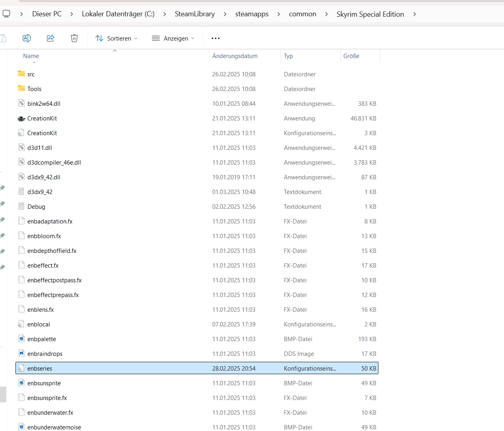Screen dimensions: 504x431
Task: Click the date 01.03.2025 10:48
Action: click(x=234, y=192)
